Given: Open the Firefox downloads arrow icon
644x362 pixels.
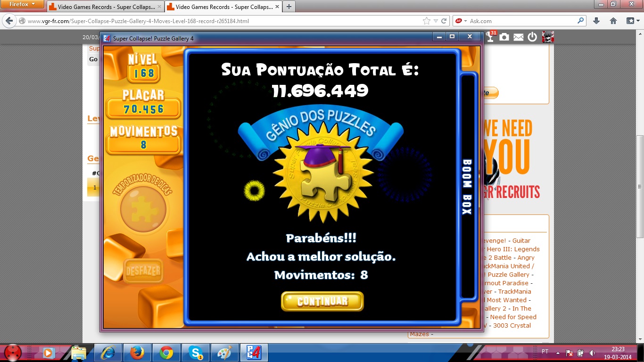Looking at the screenshot, I should click(596, 21).
